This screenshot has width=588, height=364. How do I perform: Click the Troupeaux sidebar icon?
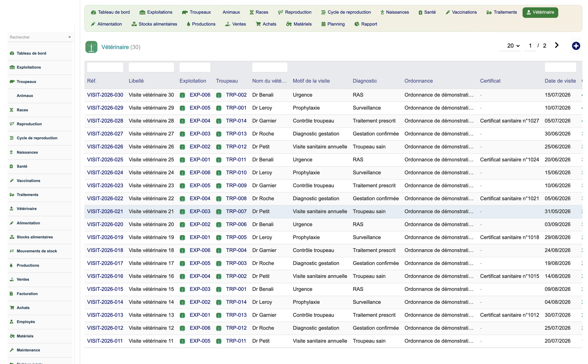coord(12,82)
